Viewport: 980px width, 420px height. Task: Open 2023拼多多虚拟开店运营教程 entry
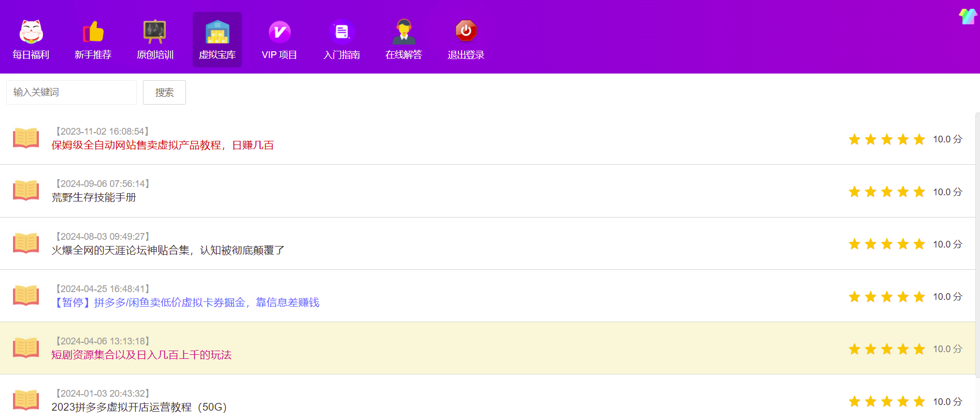[139, 408]
